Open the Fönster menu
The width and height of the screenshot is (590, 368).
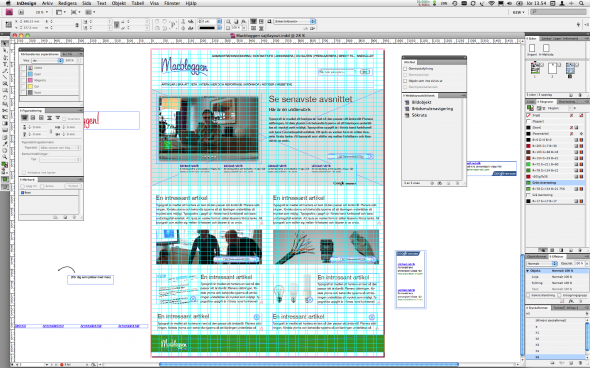pyautogui.click(x=172, y=3)
